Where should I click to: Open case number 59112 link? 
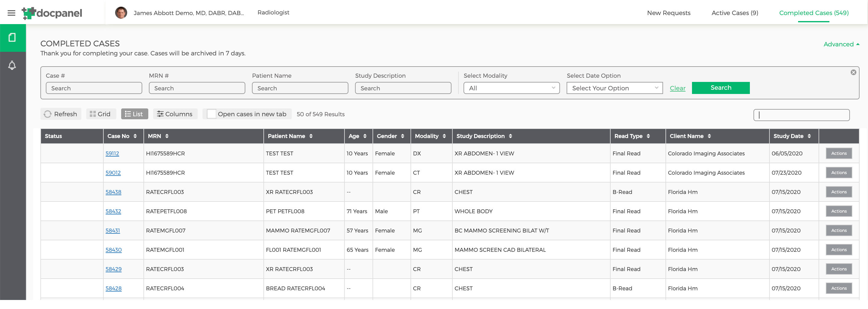[x=112, y=154]
